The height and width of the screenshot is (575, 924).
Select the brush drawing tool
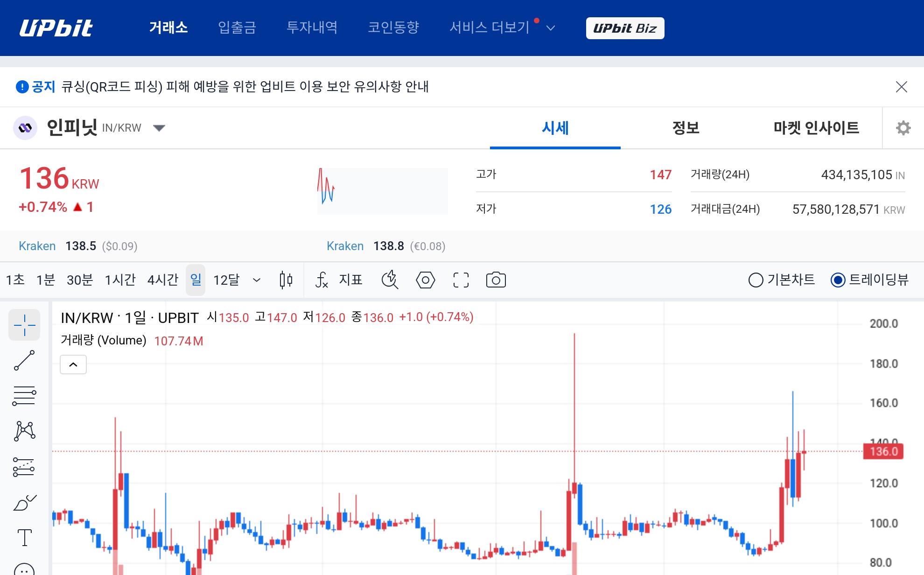point(24,502)
